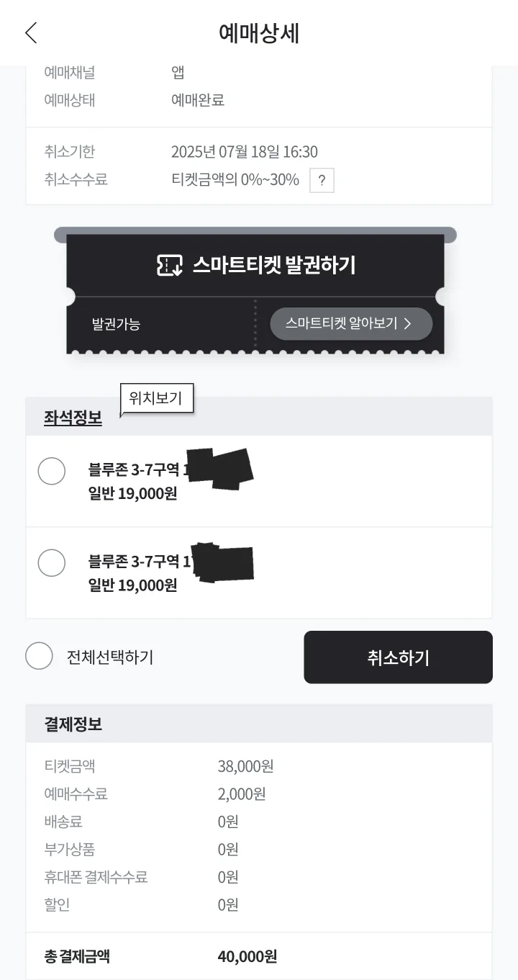The image size is (518, 980).
Task: Open chevron arrow on 스마트티켓 알아보기
Action: coord(407,324)
